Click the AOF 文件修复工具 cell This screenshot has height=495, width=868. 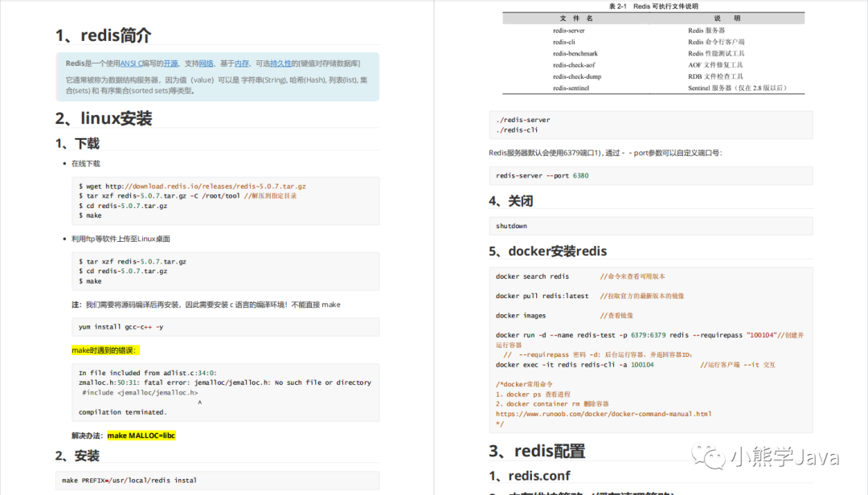pos(715,65)
